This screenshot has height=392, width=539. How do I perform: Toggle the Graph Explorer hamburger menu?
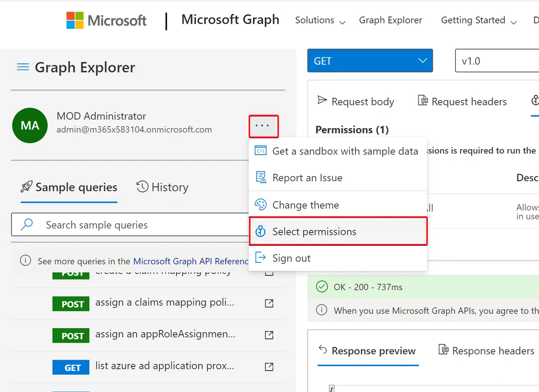pos(23,67)
